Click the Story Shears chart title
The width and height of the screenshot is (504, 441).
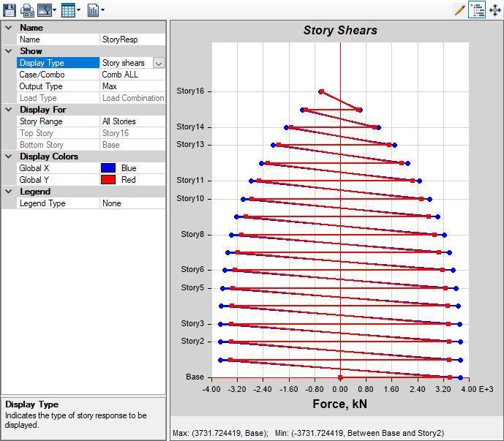[x=340, y=30]
